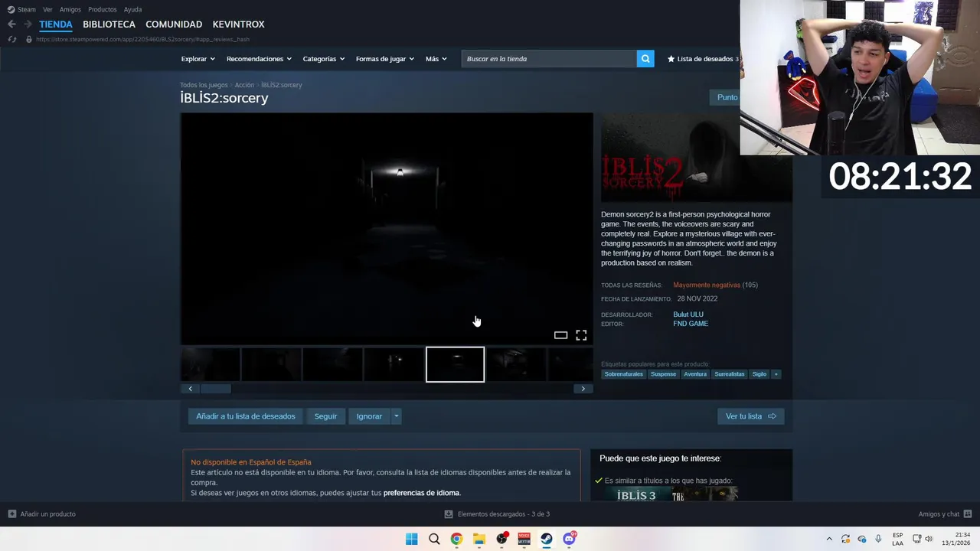
Task: Click the Suspense tag
Action: [663, 374]
